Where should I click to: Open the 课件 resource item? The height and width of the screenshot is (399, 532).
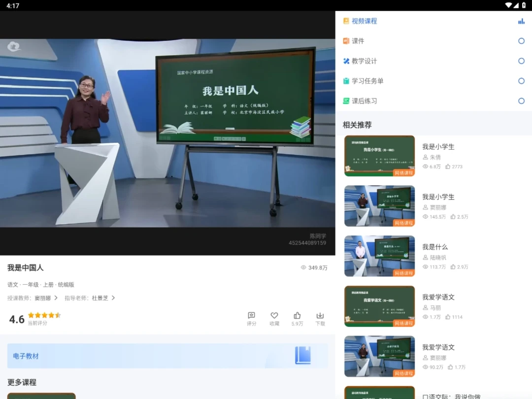[433, 41]
